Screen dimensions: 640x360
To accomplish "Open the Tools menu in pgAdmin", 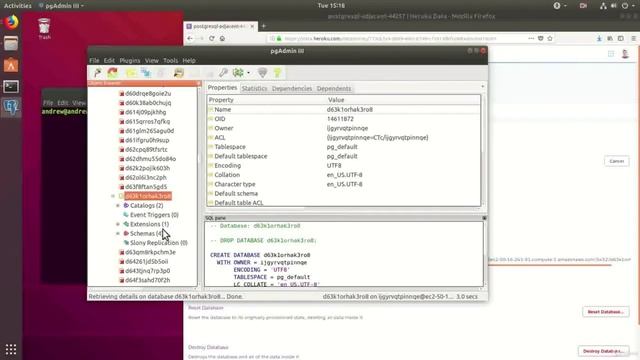I will coord(170,60).
